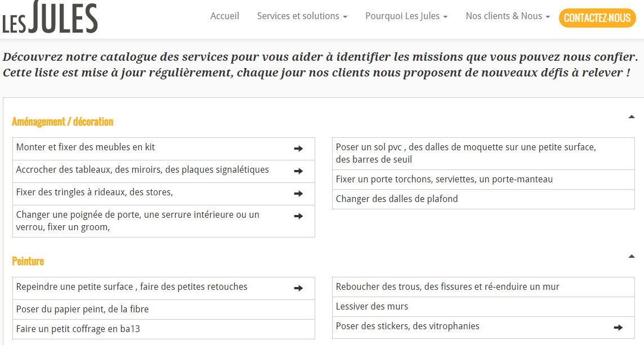The image size is (644, 345).
Task: Select Changer des dalles de plafond
Action: 484,199
